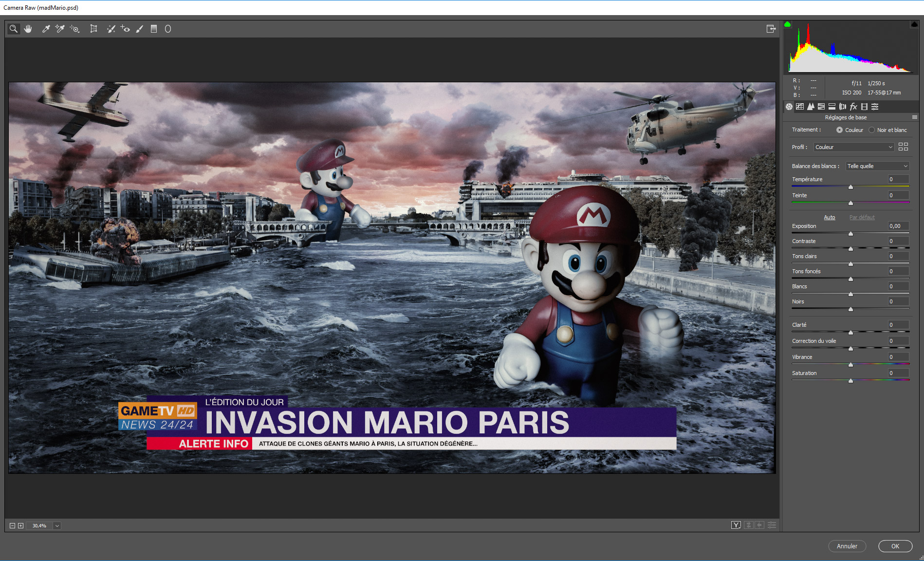Image resolution: width=924 pixels, height=561 pixels.
Task: Pick the White Balance eyedropper tool
Action: pyautogui.click(x=46, y=29)
